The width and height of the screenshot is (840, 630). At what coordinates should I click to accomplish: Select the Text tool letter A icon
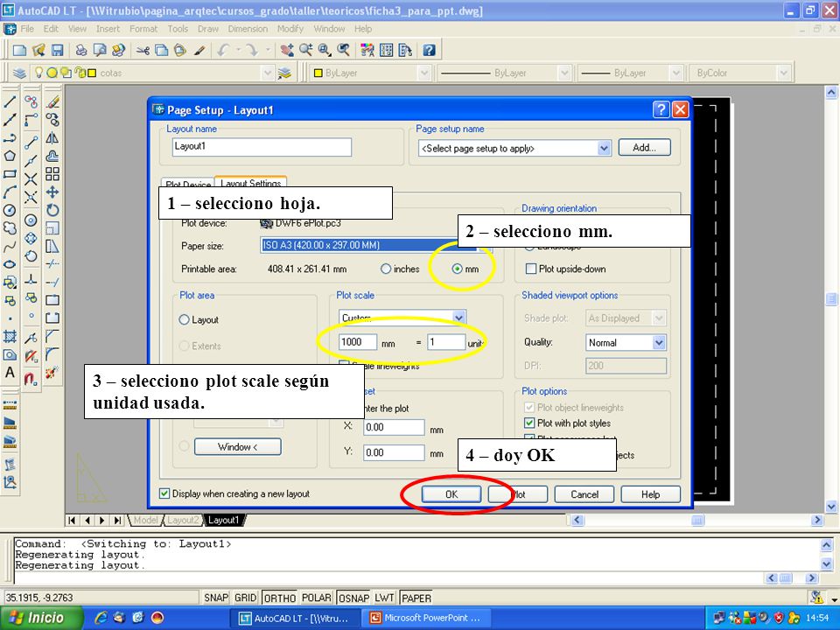(10, 373)
